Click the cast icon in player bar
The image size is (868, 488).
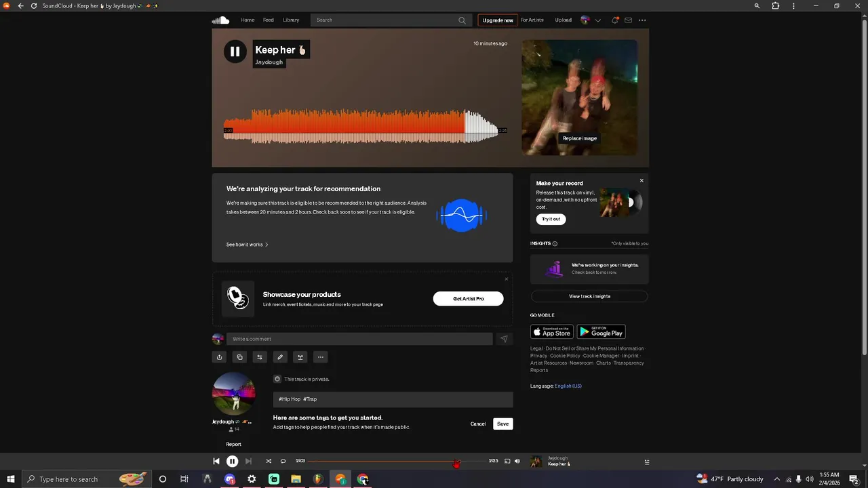tap(507, 461)
